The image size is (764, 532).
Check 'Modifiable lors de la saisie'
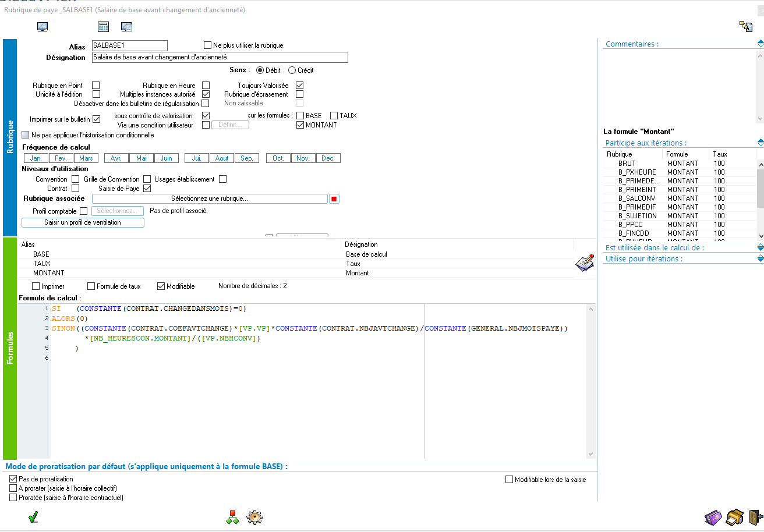tap(510, 480)
